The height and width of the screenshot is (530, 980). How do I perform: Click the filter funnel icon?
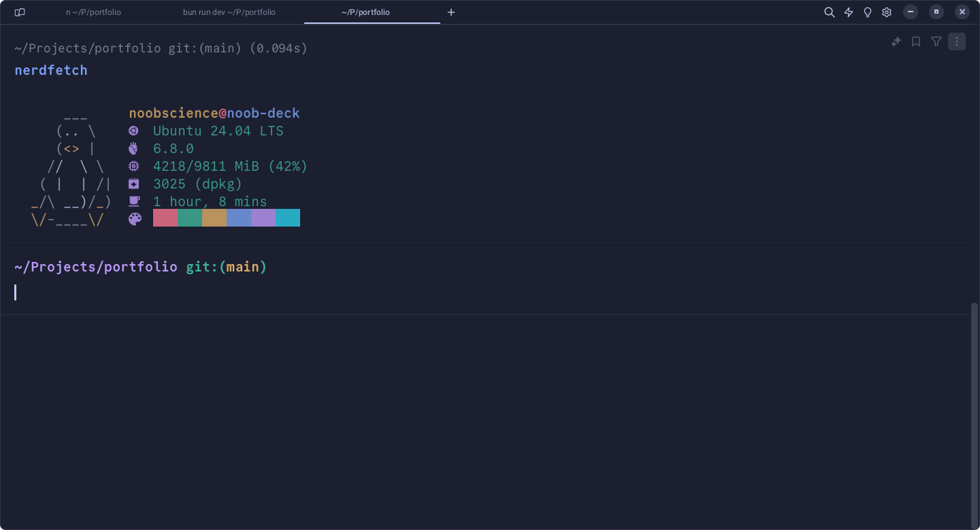pyautogui.click(x=936, y=42)
